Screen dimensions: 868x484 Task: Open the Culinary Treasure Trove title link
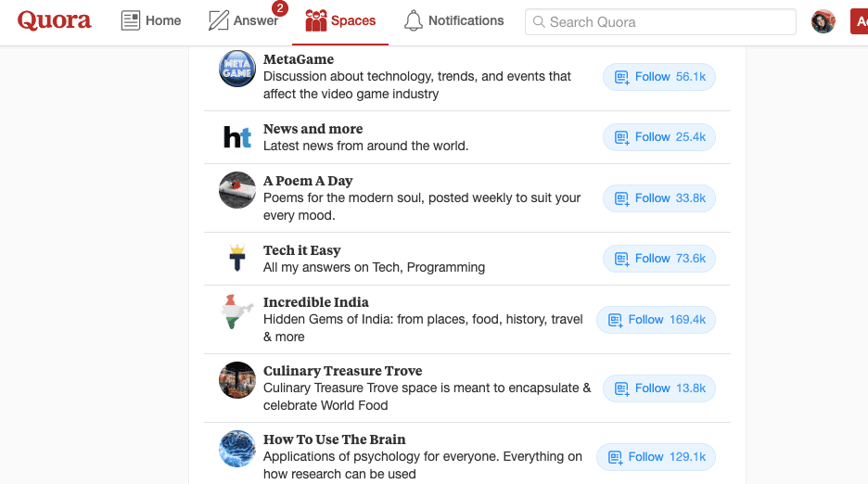click(343, 371)
